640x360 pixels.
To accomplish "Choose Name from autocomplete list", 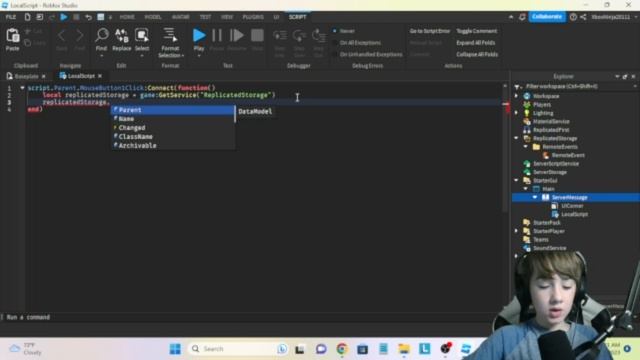I will click(x=173, y=119).
